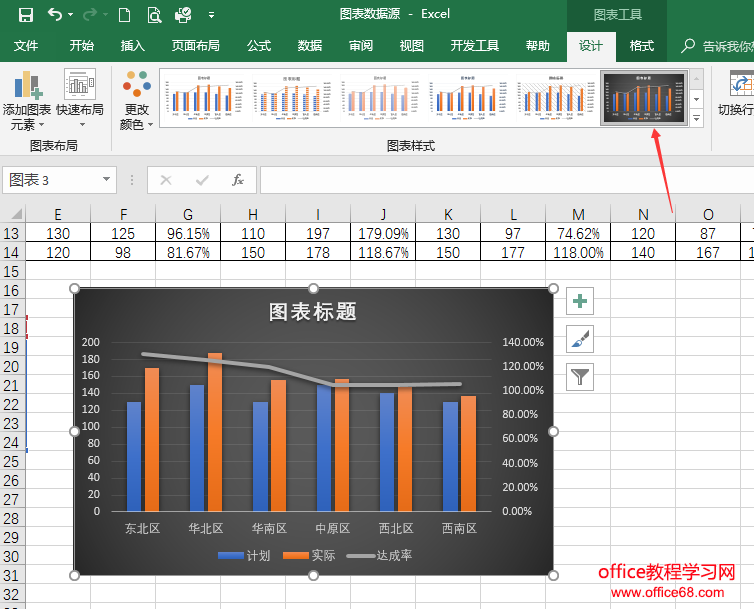Open the 审阅 ribbon tab

[x=361, y=46]
